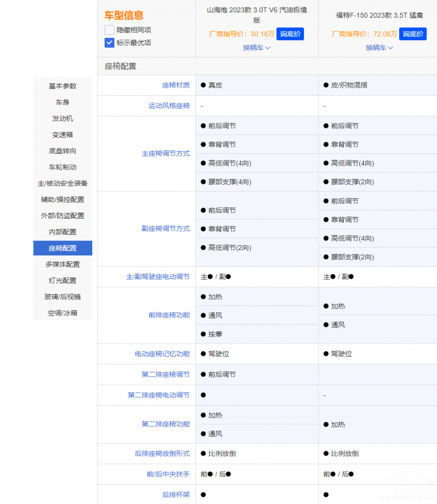Check the 隐藏相同项 checkbox
The width and height of the screenshot is (437, 504).
109,30
